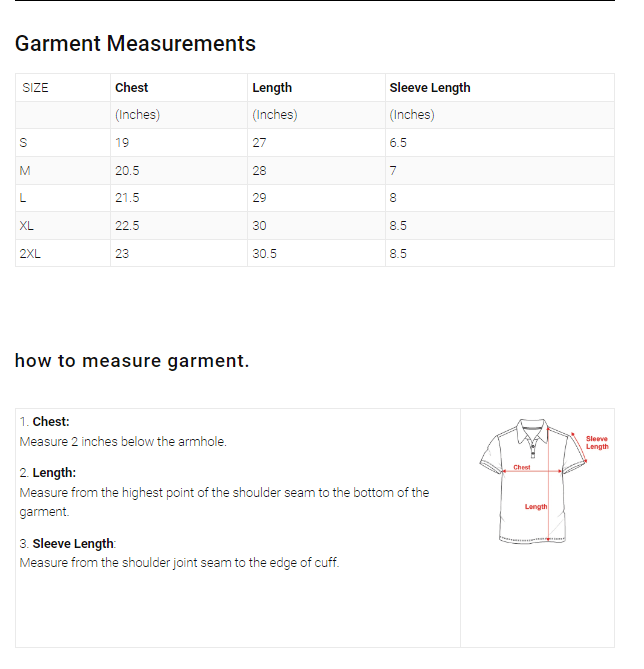Click the bold Chest instruction title

(x=51, y=422)
